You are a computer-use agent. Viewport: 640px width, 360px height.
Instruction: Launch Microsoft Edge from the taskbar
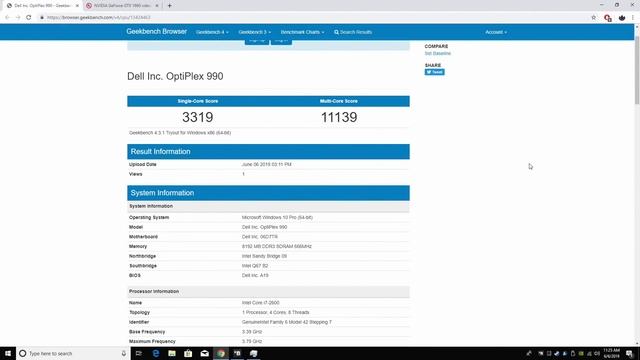(x=156, y=353)
